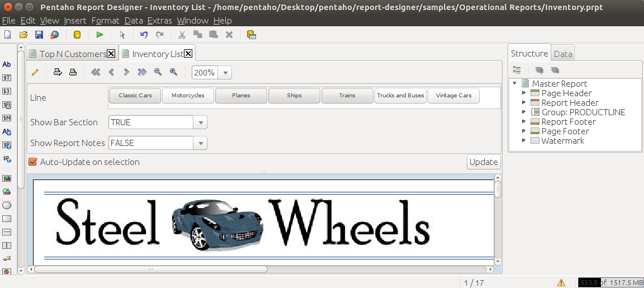Click the Copy icon in toolbar
The height and width of the screenshot is (288, 644).
tap(197, 35)
